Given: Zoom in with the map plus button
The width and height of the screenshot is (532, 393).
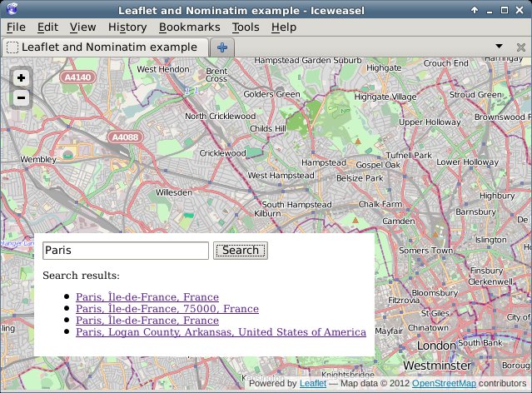Looking at the screenshot, I should 21,77.
